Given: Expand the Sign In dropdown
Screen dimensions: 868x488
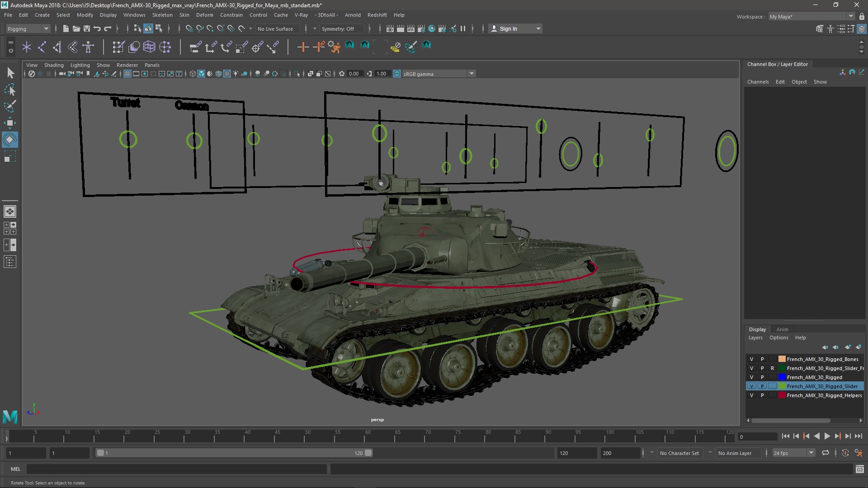Looking at the screenshot, I should pos(538,28).
